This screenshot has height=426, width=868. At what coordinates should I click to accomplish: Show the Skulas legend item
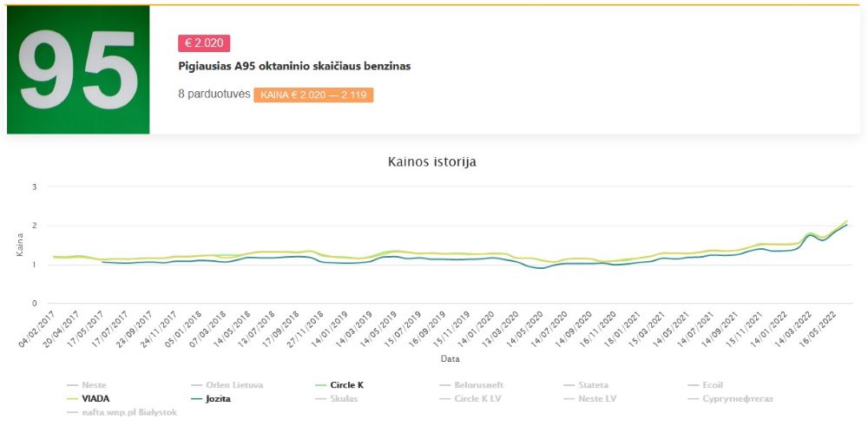tap(336, 399)
